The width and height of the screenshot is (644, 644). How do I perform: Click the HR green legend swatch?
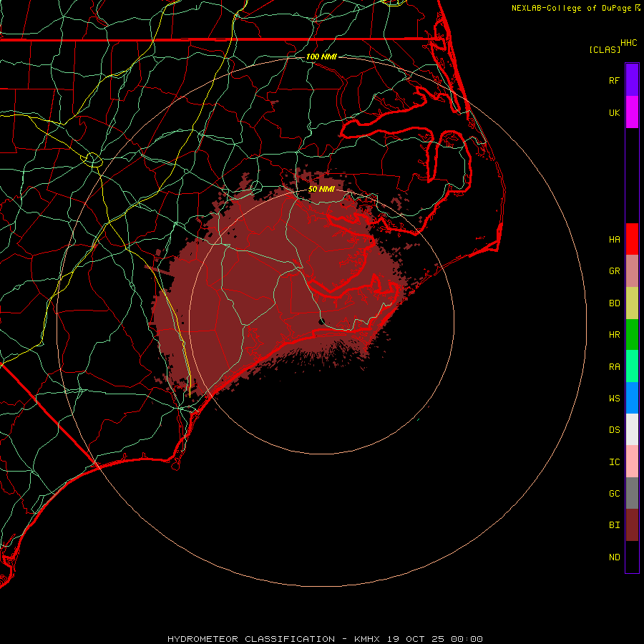tap(632, 335)
